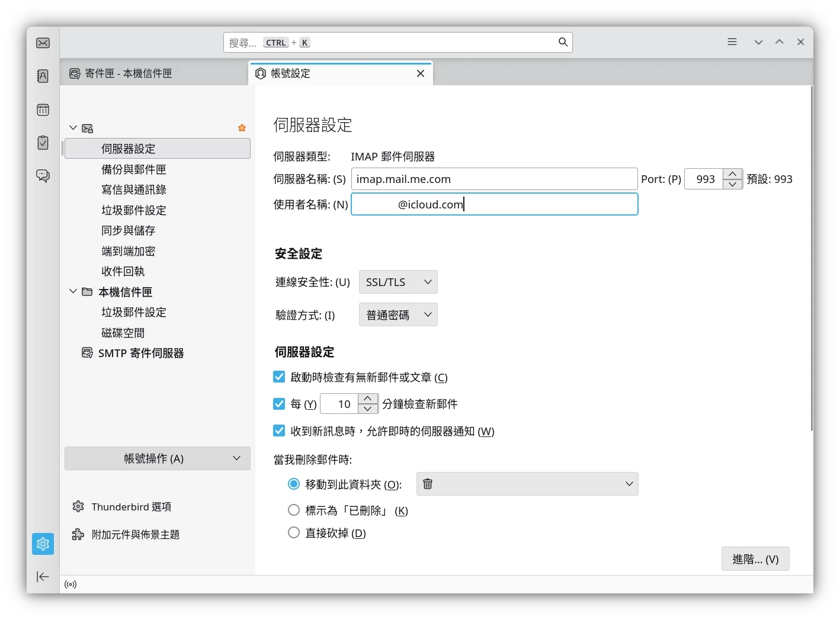This screenshot has height=620, width=840.
Task: Select the Mail icon at sidebar top
Action: 42,42
